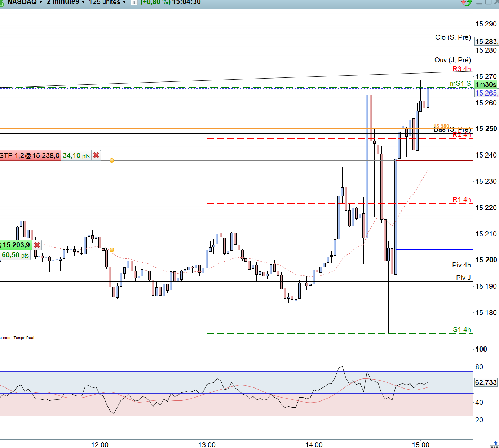Image resolution: width=499 pixels, height=448 pixels.
Task: Select the R3 4h pivot level label
Action: point(462,69)
